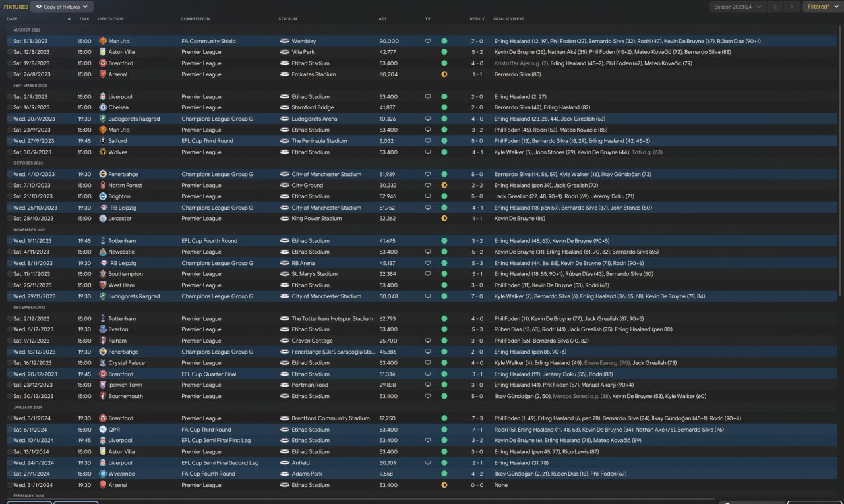Click the orange draw indicator on 31/1/2024

[444, 485]
